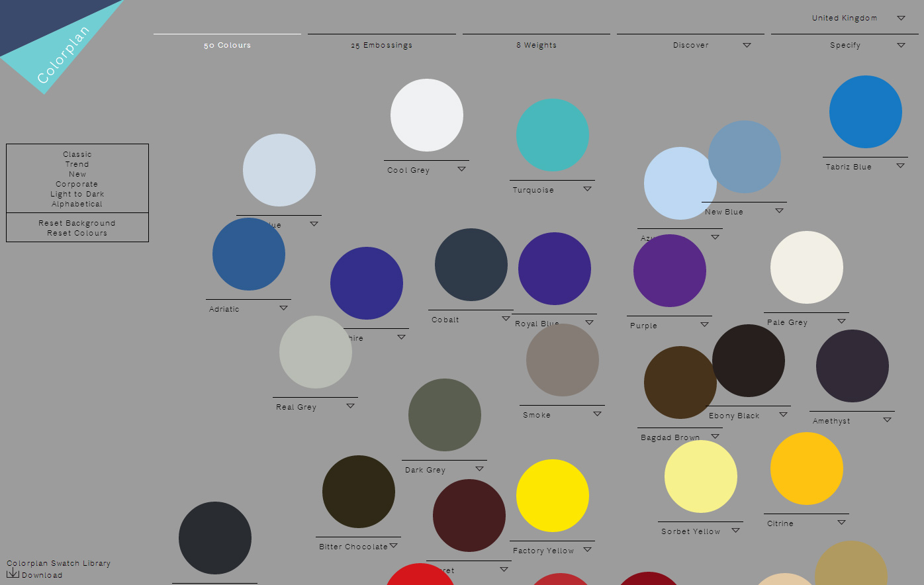The image size is (924, 585).
Task: Click the arrow beside Purple label
Action: click(704, 325)
